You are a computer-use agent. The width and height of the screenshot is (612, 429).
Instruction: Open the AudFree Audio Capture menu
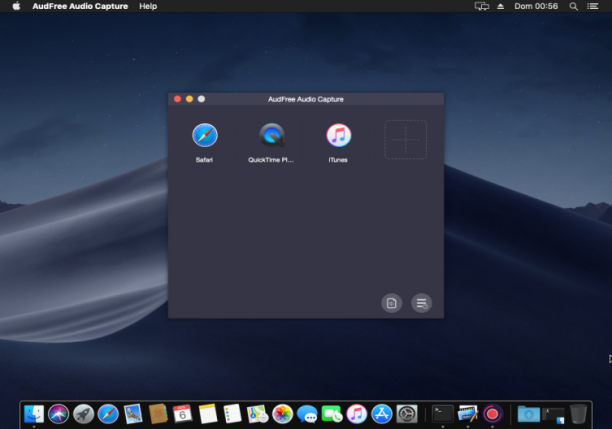click(80, 6)
